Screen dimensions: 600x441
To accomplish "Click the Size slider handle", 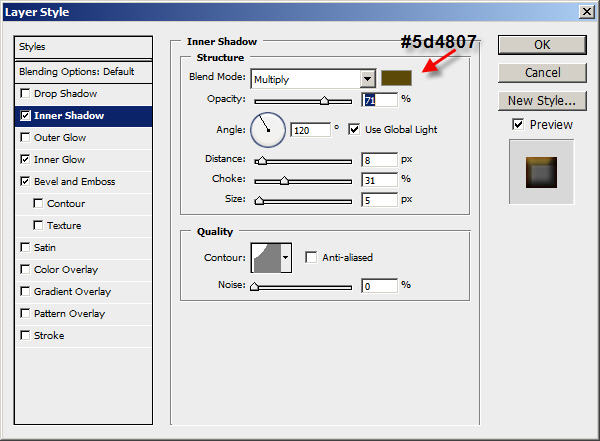I will pos(259,201).
